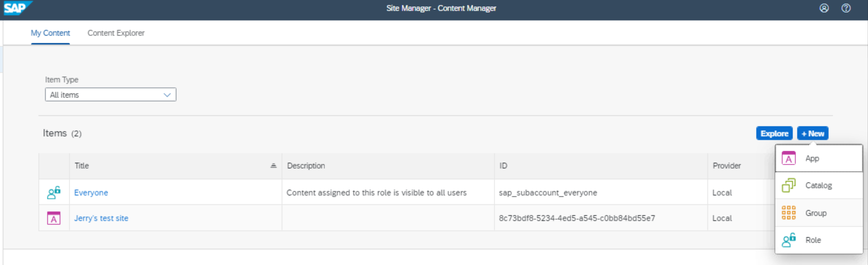
Task: Select the My Content tab
Action: 50,33
